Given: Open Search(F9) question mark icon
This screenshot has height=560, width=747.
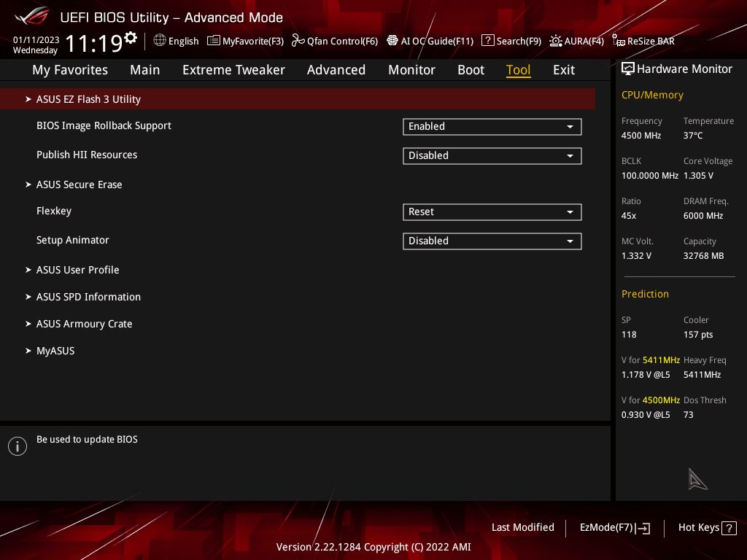Looking at the screenshot, I should coord(488,41).
